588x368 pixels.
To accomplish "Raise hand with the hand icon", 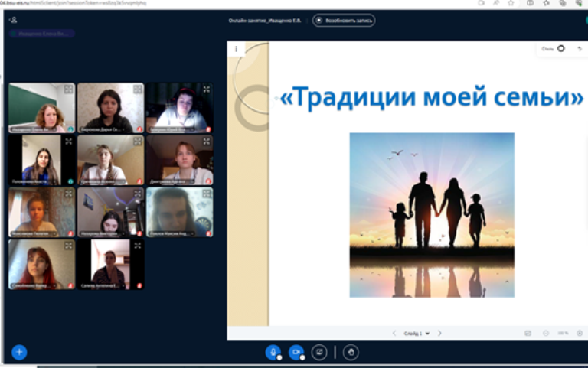I will click(x=351, y=352).
